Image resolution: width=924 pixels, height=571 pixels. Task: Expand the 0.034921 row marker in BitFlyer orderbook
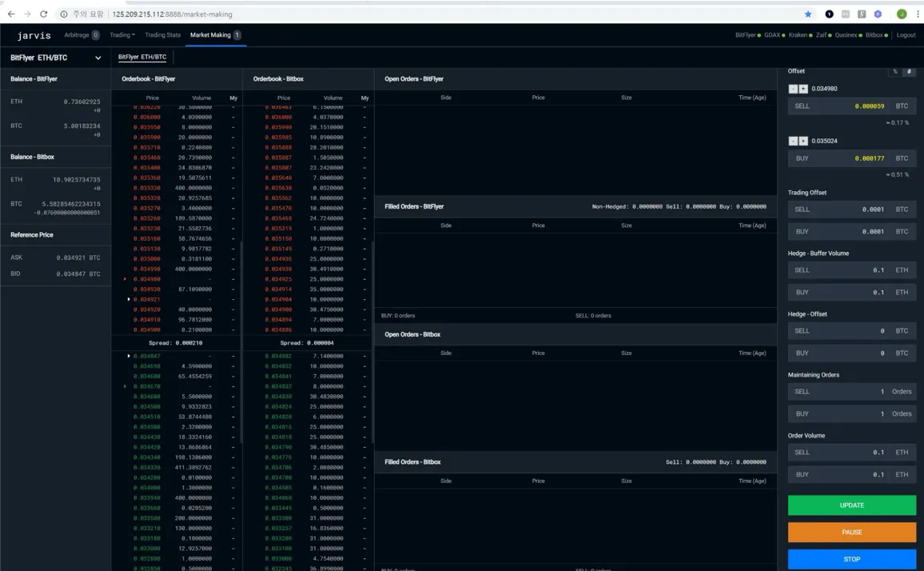pos(129,299)
